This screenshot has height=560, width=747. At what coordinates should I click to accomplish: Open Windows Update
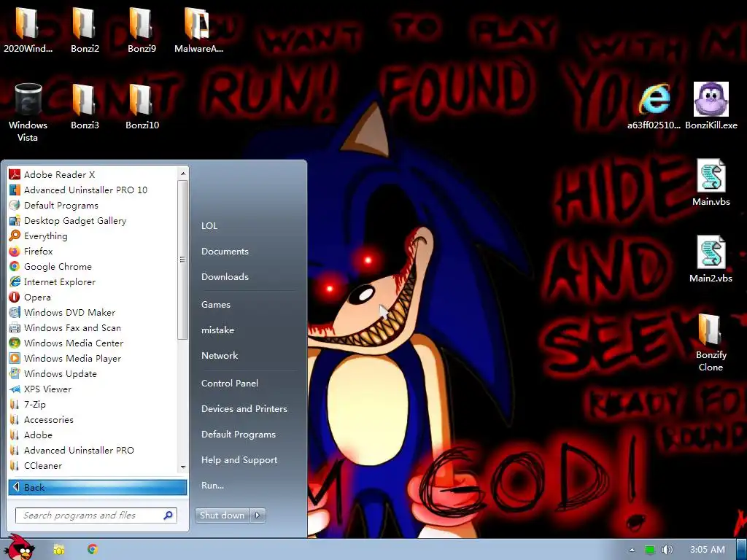click(93, 374)
